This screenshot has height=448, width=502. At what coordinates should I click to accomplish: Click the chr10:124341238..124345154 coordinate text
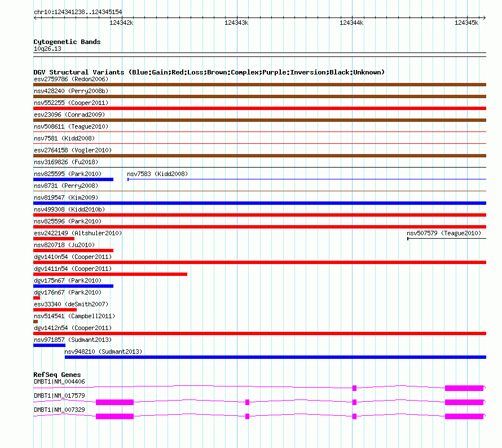coord(78,12)
